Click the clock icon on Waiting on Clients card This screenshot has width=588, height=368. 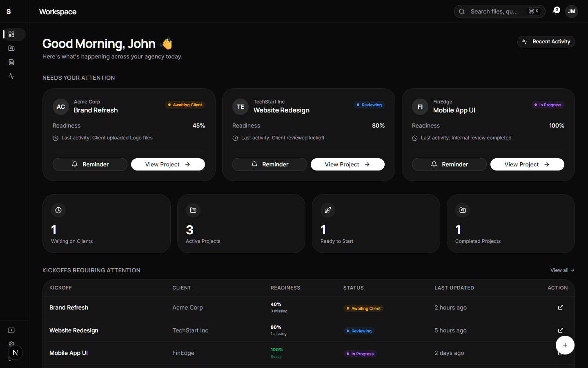[x=58, y=210]
